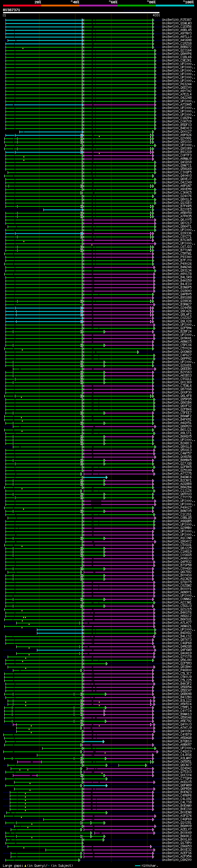Select hit label UniRef100_Q93134
The height and width of the screenshot is (868, 197).
click(177, 271)
